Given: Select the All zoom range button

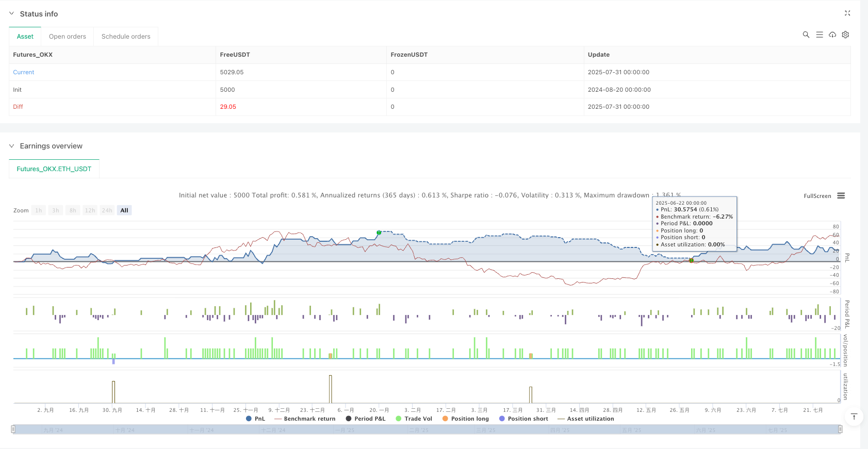Looking at the screenshot, I should (x=124, y=210).
